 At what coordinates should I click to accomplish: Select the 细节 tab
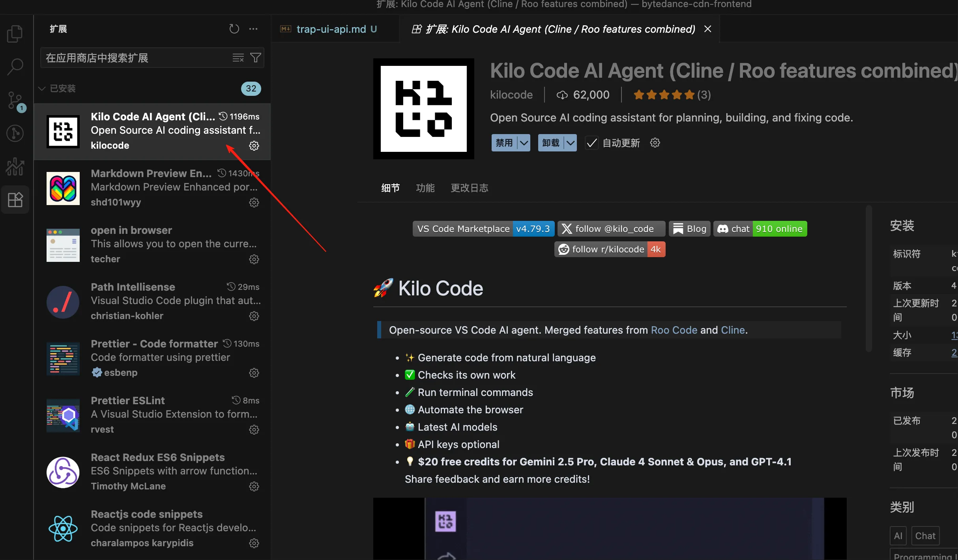click(391, 188)
